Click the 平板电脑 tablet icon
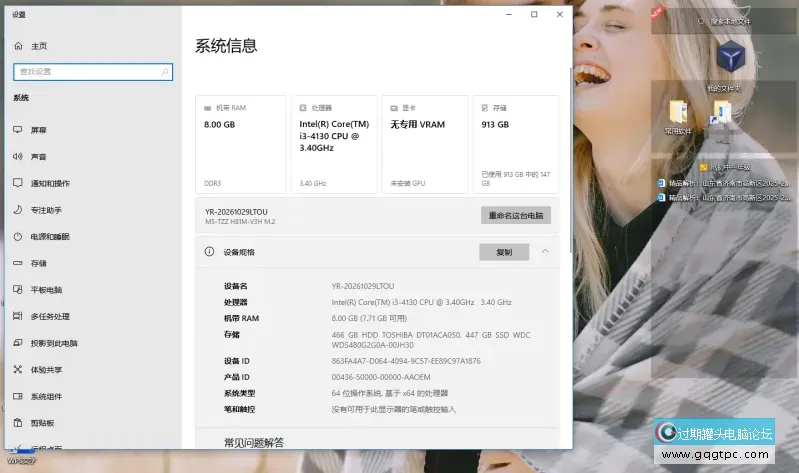Viewport: 799px width, 473px height. tap(18, 290)
